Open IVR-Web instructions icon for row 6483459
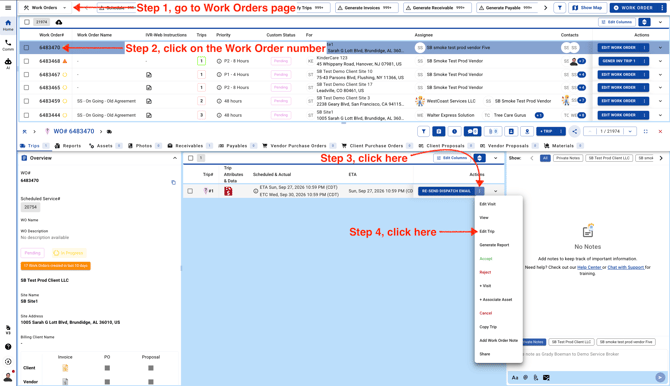The width and height of the screenshot is (670, 386). click(x=149, y=101)
